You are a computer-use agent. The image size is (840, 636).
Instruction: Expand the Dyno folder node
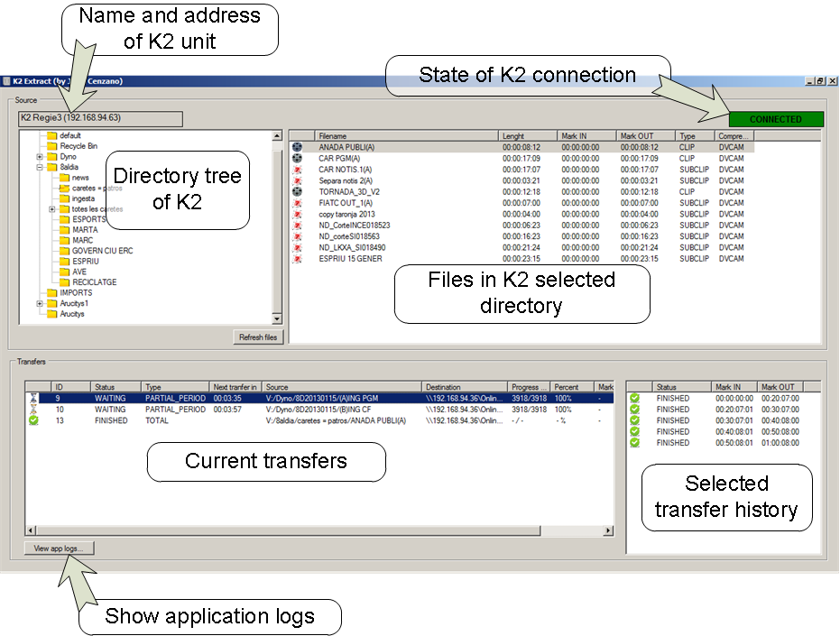point(40,157)
